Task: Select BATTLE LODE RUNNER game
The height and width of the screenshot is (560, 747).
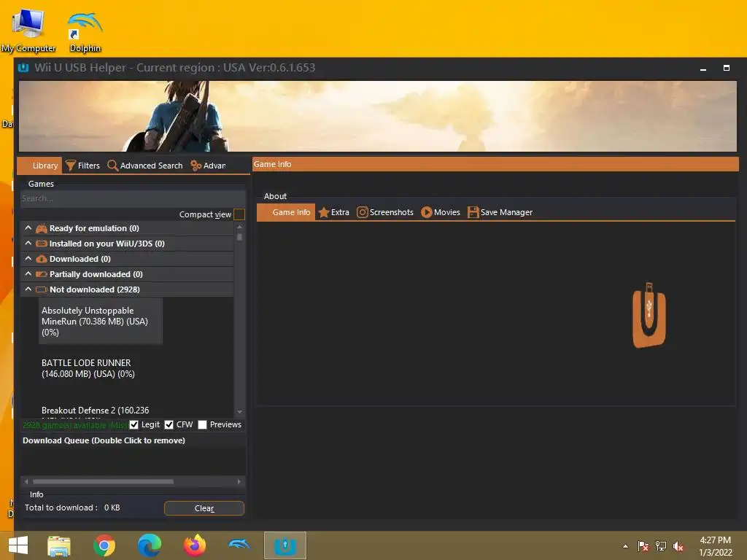Action: click(88, 368)
